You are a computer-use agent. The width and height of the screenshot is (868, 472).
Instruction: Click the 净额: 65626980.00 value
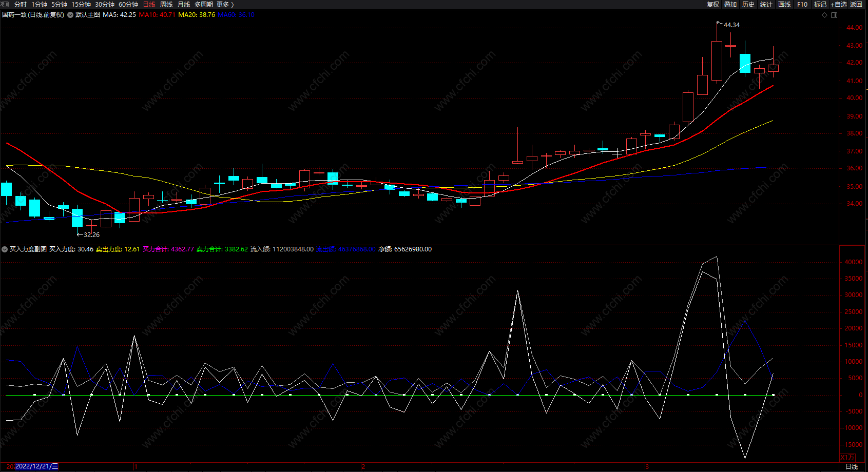pyautogui.click(x=405, y=249)
